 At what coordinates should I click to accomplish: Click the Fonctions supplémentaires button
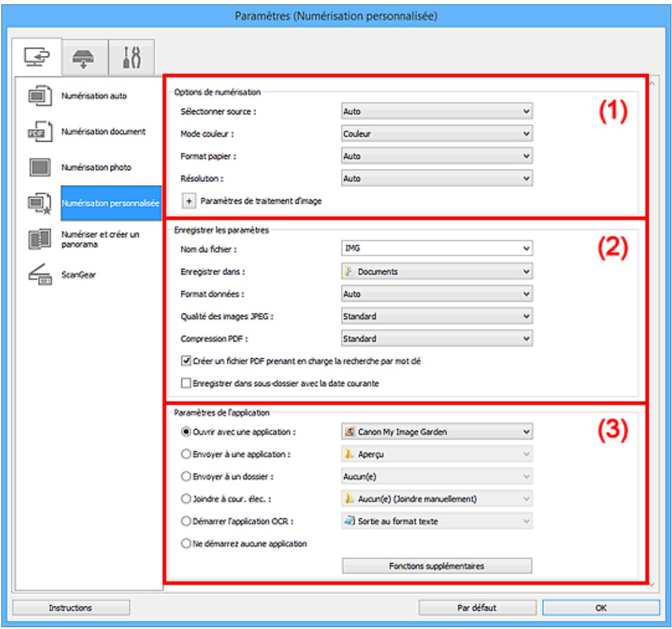click(x=436, y=565)
